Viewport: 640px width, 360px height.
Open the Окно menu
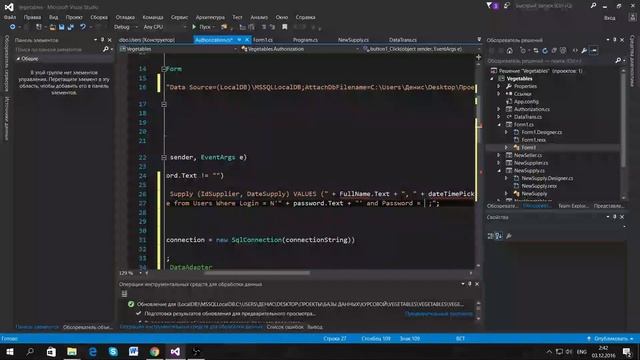[x=282, y=17]
